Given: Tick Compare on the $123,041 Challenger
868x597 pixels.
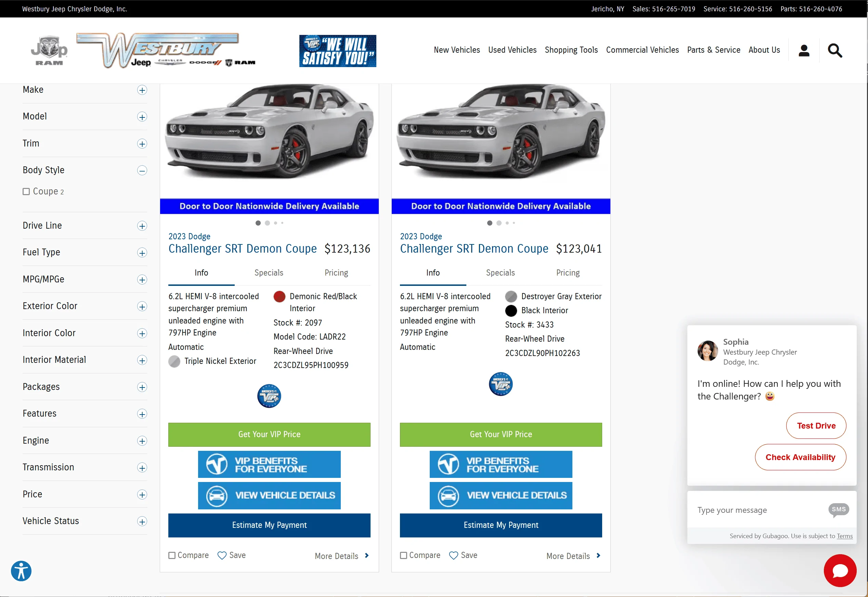Looking at the screenshot, I should coord(404,556).
